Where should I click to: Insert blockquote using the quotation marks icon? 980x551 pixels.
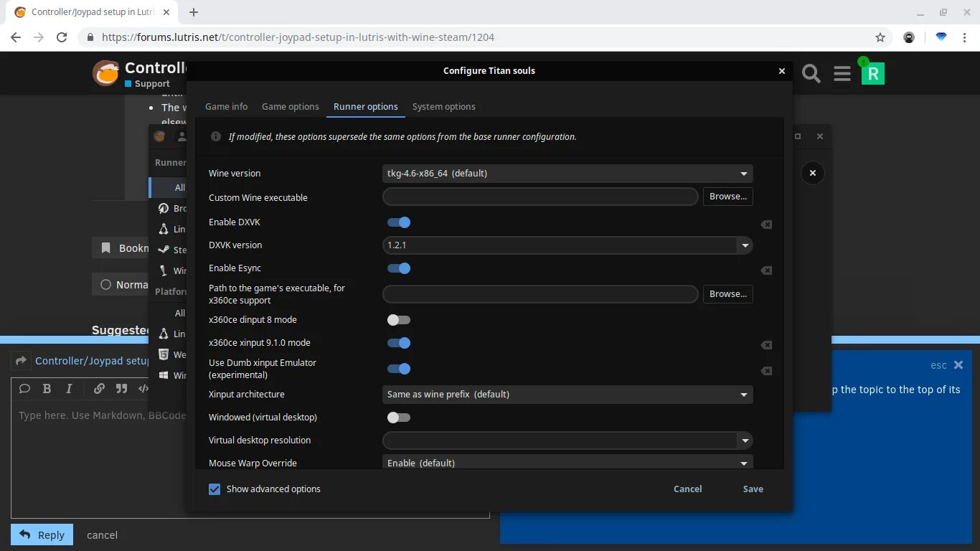coord(121,388)
